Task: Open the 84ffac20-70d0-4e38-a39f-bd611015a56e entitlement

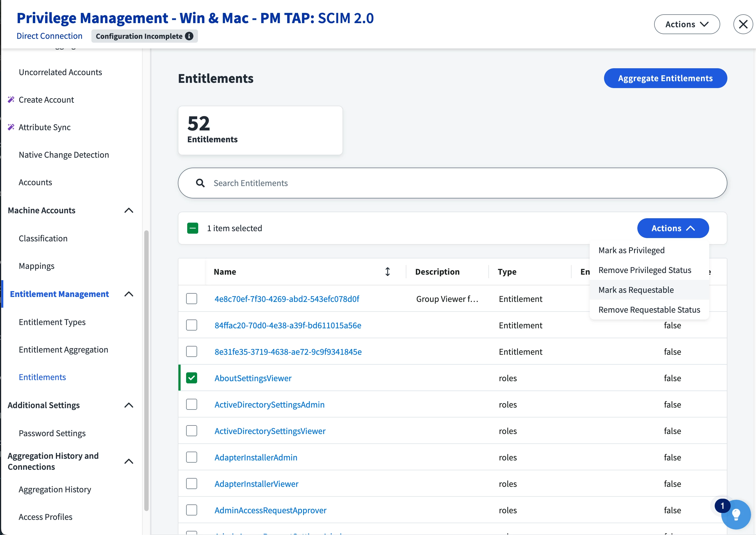Action: tap(288, 325)
